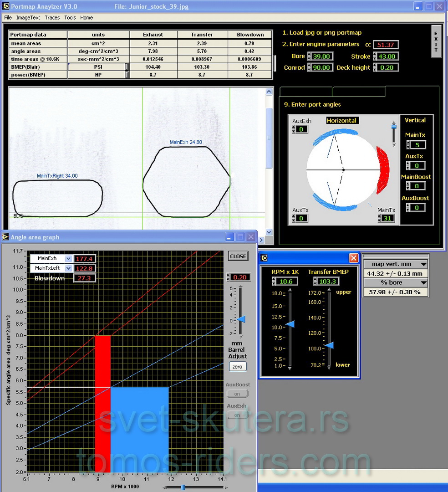Click the Horizontal AuxExh stepper arrows
Screen dimensions: 448x492
pyautogui.click(x=295, y=129)
